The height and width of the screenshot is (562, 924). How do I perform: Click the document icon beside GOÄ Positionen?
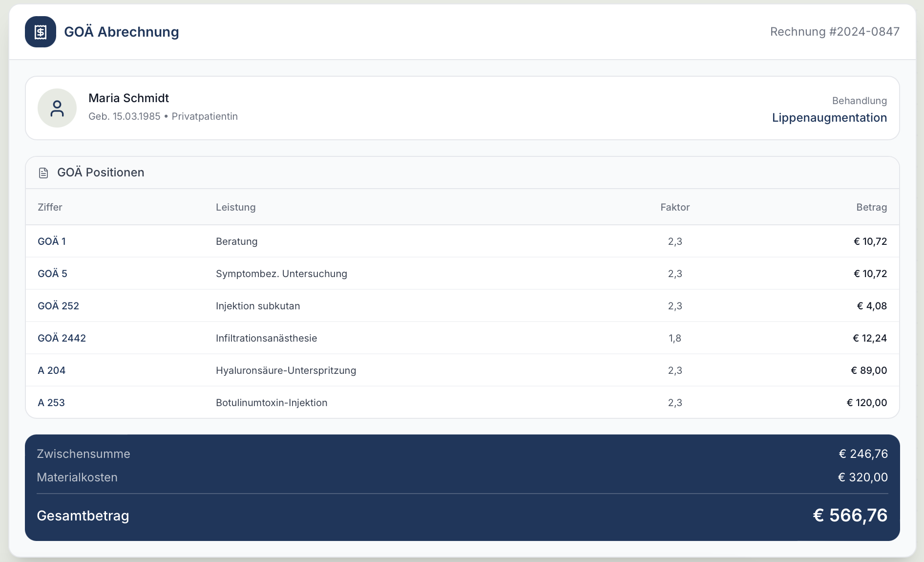pyautogui.click(x=43, y=173)
